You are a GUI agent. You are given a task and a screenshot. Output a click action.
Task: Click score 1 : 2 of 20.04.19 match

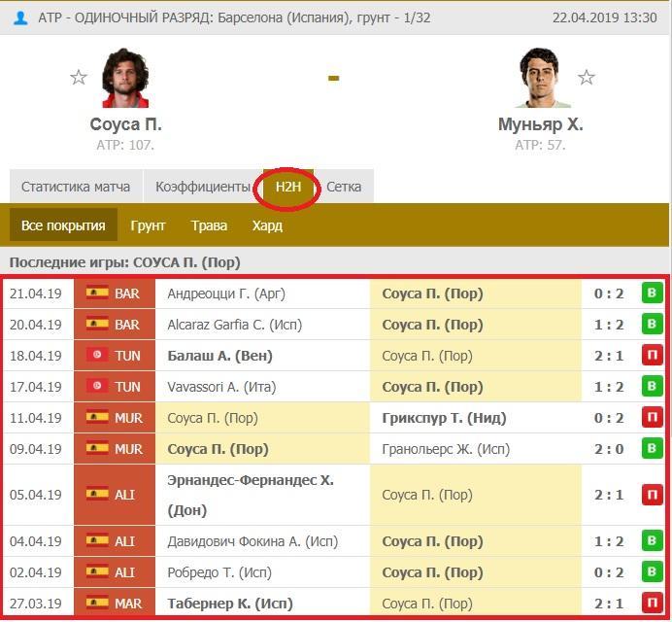[609, 325]
